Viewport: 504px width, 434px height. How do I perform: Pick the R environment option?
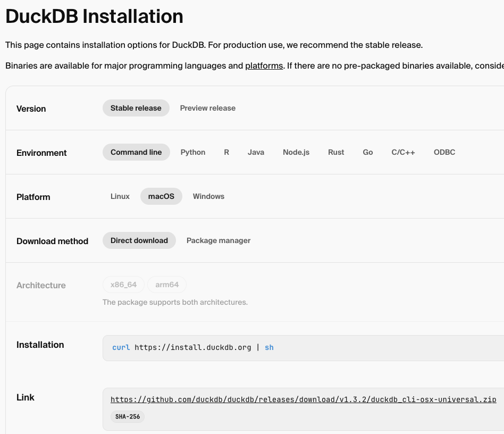(x=226, y=152)
